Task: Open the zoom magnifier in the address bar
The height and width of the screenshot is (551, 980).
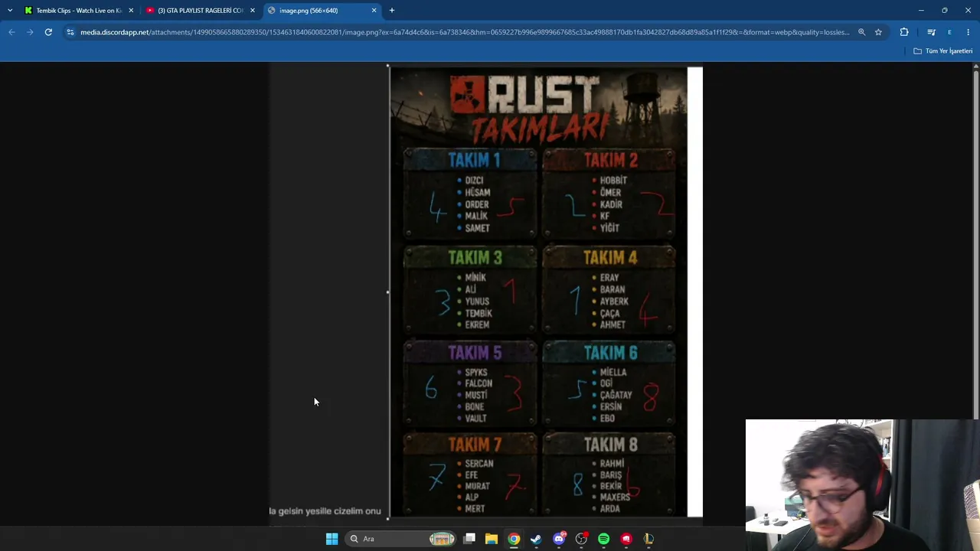Action: [861, 32]
